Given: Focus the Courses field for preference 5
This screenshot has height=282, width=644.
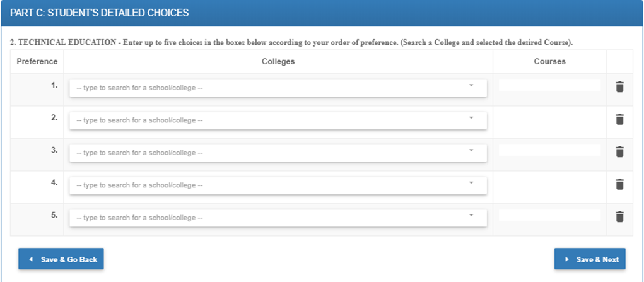Looking at the screenshot, I should point(549,215).
